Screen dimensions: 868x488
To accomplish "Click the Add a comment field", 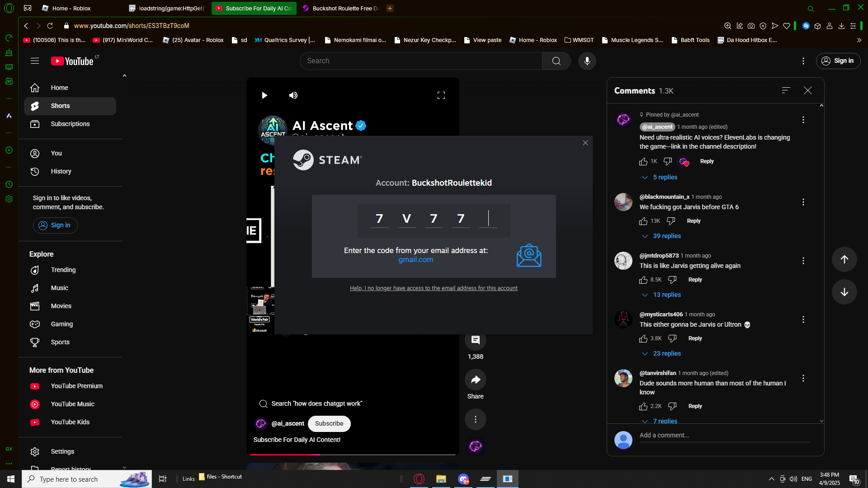I will point(724,435).
